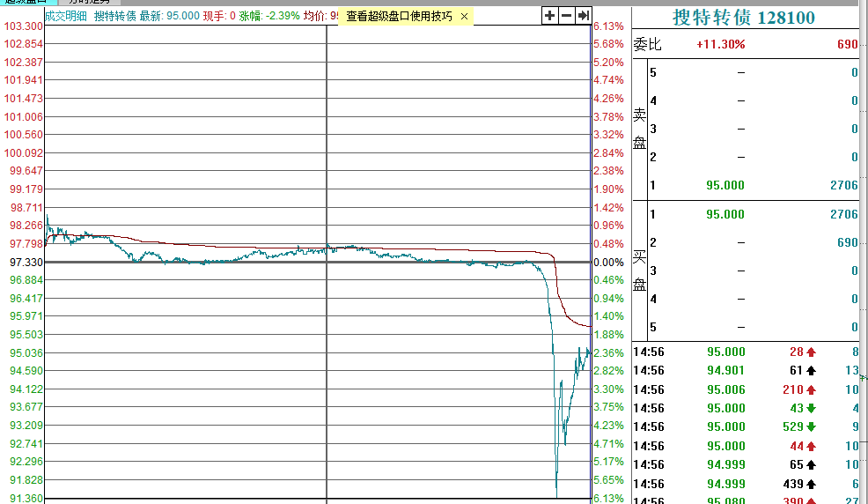
Task: Click the trade volume 210
Action: tap(792, 390)
